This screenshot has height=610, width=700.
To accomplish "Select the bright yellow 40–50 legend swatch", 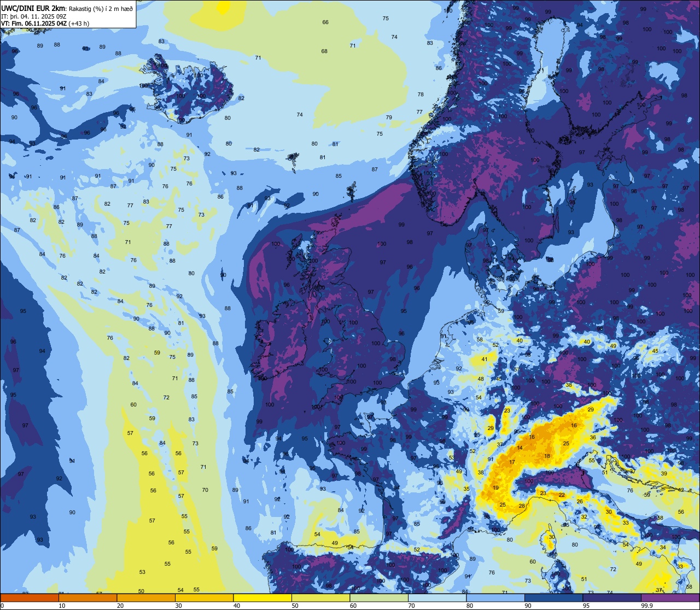I will coord(262,597).
